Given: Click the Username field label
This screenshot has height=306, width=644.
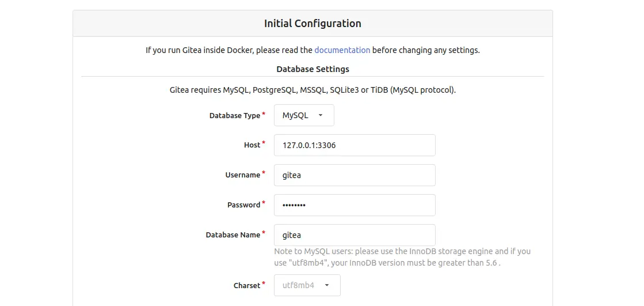Looking at the screenshot, I should [243, 175].
